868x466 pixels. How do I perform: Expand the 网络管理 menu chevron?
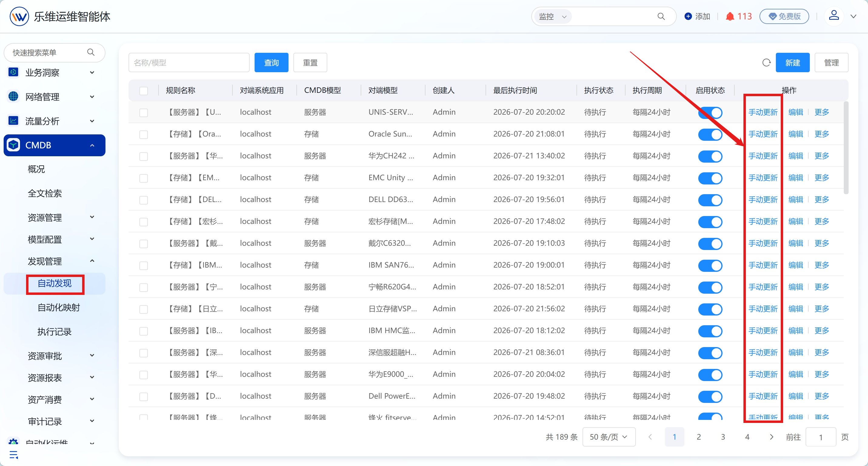92,96
